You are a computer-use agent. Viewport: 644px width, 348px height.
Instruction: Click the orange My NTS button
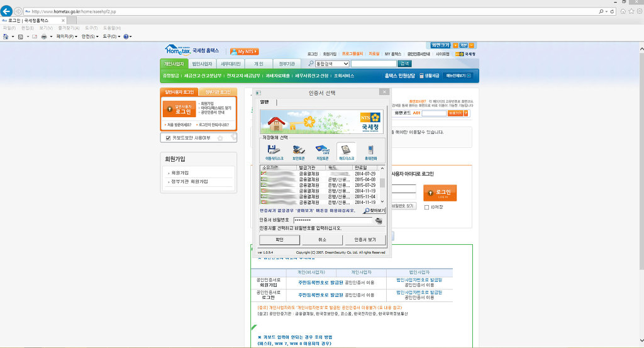[x=244, y=52]
